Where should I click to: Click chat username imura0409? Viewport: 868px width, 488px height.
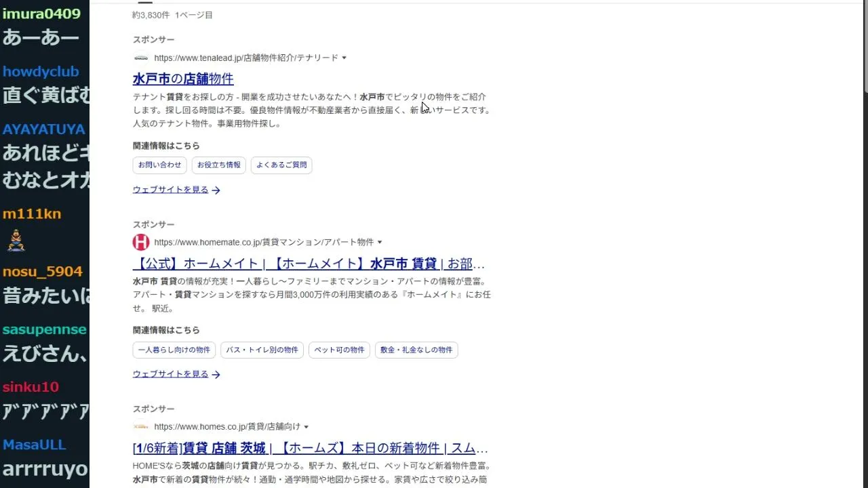click(41, 14)
